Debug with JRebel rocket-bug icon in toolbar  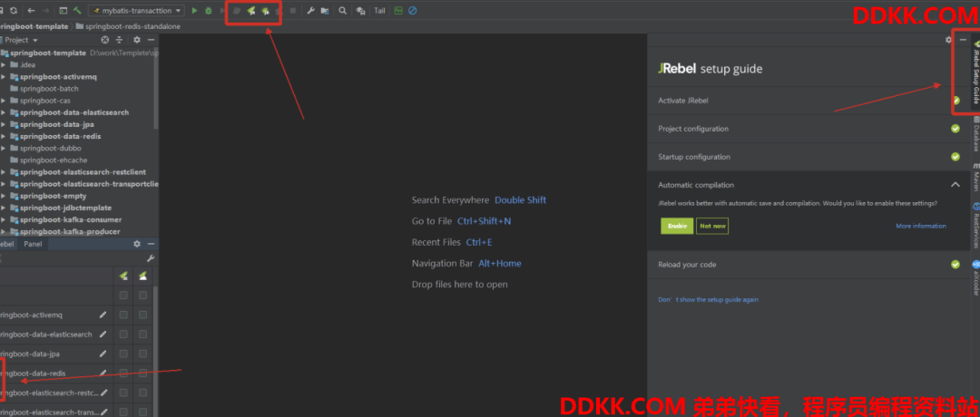coord(266,11)
